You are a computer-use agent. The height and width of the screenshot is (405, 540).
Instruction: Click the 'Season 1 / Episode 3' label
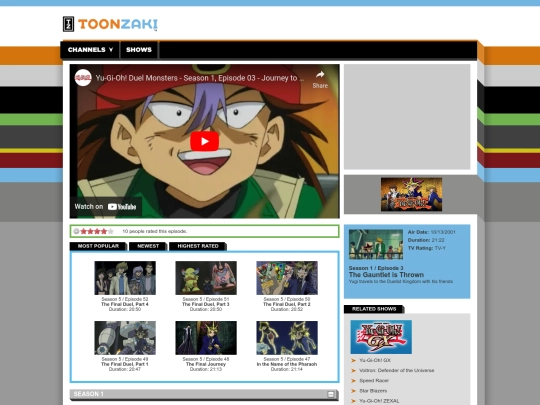pos(376,268)
